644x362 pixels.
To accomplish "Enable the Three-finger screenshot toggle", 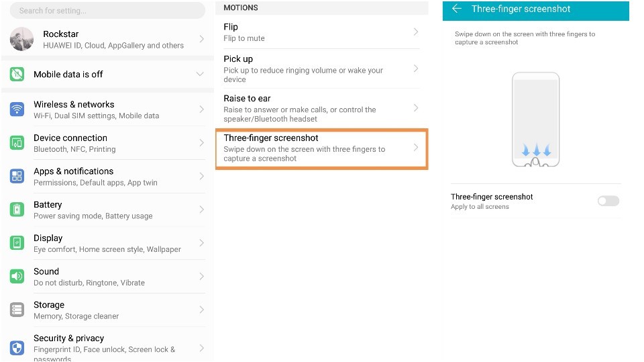I will click(x=608, y=201).
